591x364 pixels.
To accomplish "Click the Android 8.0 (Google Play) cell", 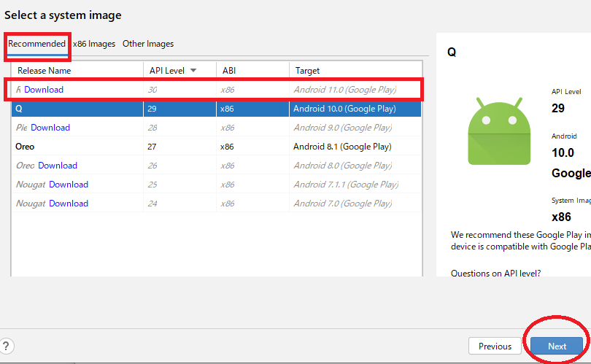I will [x=343, y=166].
